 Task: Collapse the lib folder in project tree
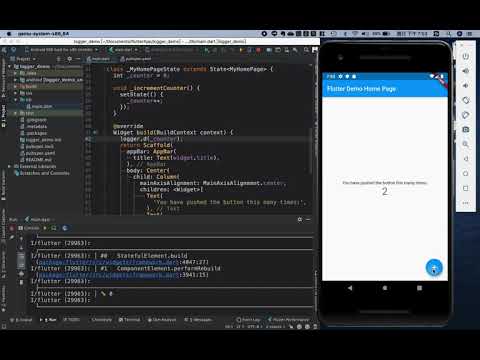click(x=15, y=100)
